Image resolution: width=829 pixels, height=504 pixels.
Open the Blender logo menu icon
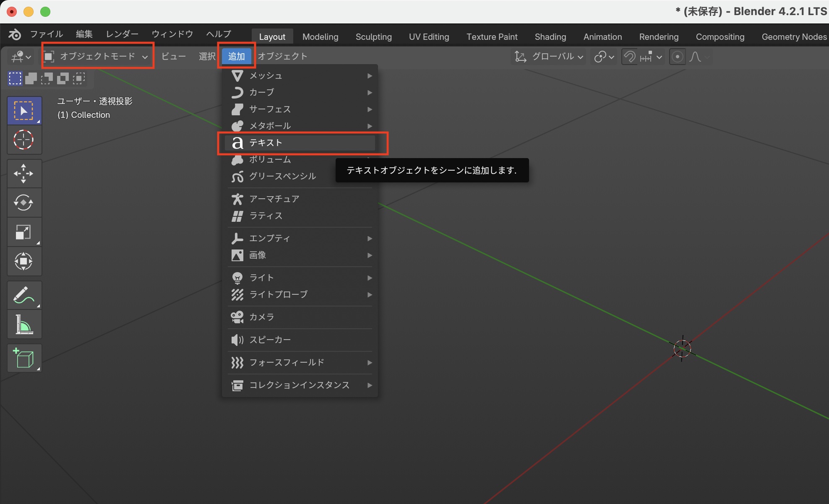coord(14,34)
